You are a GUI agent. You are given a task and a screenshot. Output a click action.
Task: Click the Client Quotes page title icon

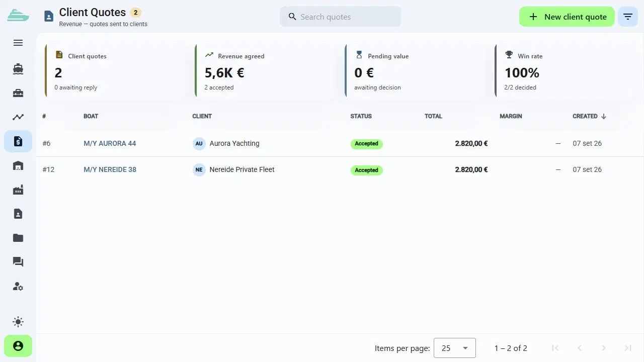(48, 17)
